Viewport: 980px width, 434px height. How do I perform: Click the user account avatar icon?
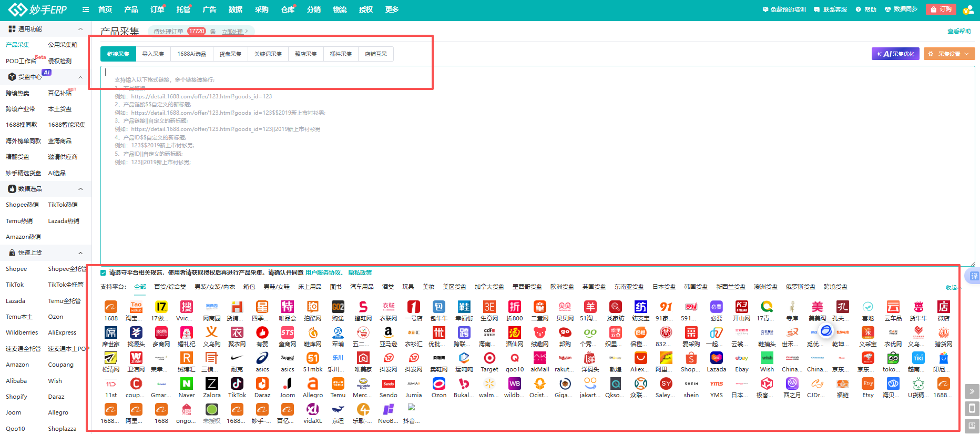tap(967, 9)
